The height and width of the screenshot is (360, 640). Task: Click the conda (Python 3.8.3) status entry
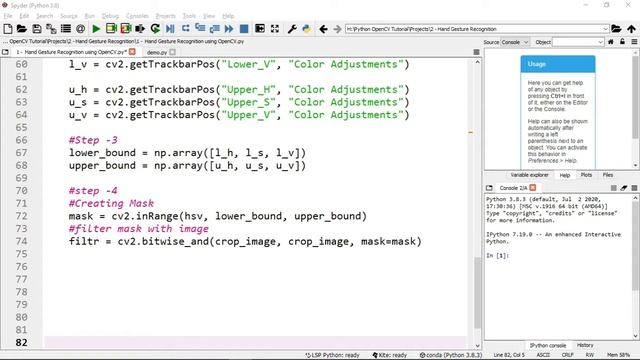pos(451,355)
